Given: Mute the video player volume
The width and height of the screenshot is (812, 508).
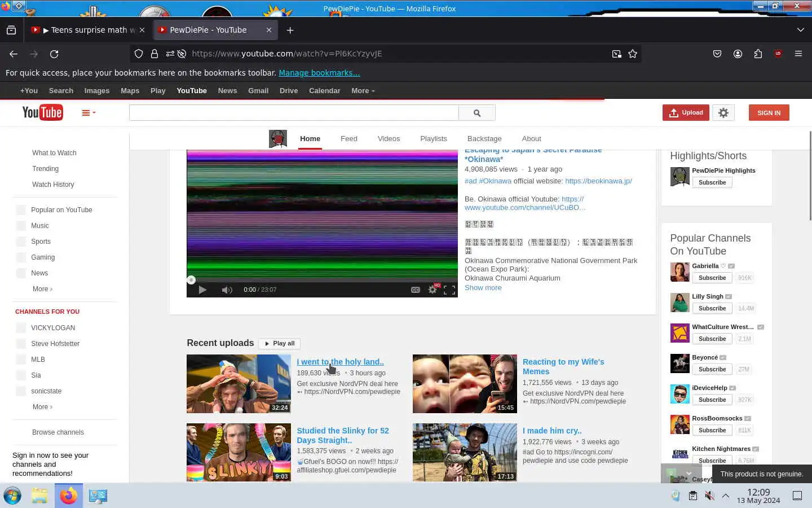Looking at the screenshot, I should click(227, 290).
